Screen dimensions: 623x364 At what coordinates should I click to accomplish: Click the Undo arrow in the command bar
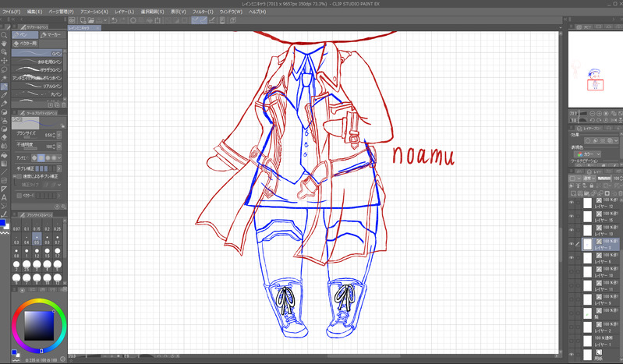(115, 20)
